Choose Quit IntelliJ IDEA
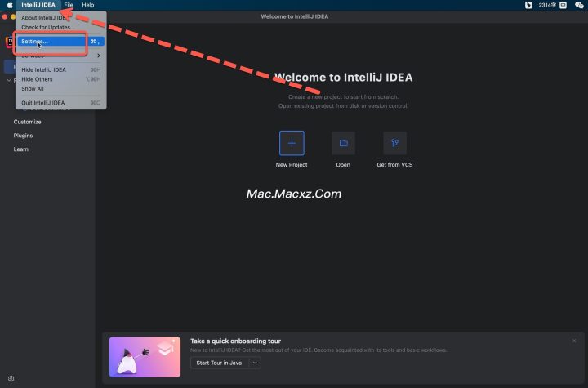This screenshot has height=388, width=588. pyautogui.click(x=60, y=103)
